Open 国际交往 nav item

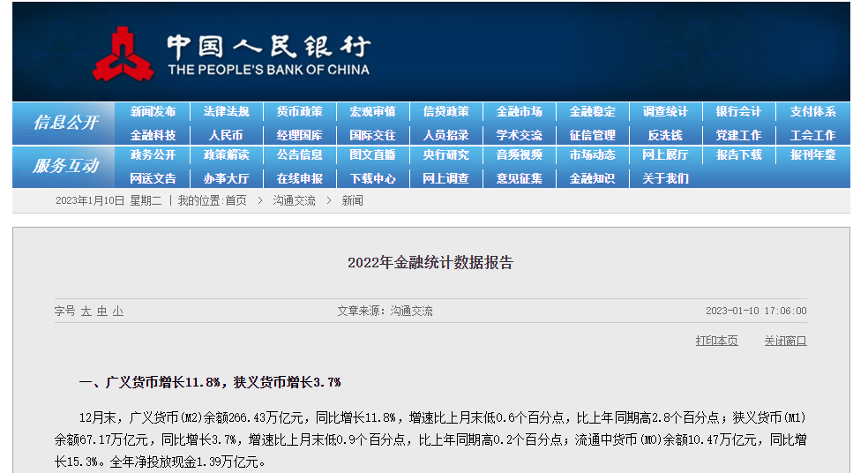coord(372,135)
